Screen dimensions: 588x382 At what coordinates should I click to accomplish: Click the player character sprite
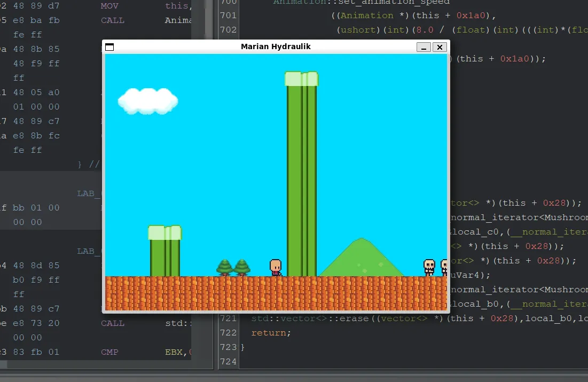tap(276, 267)
